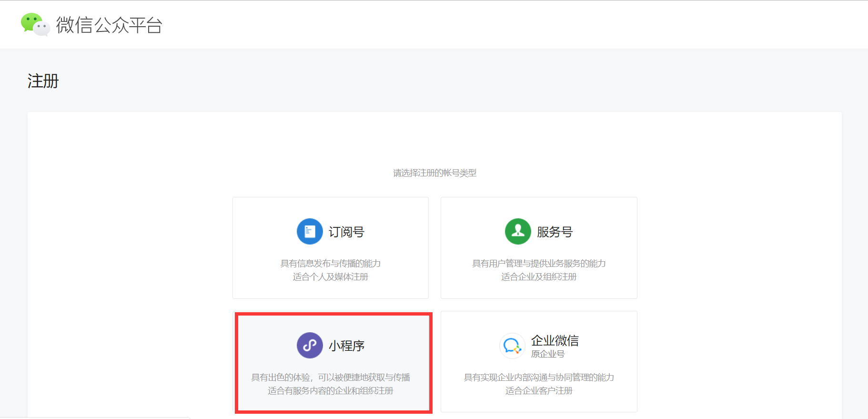
Task: Click the 企业微信 chat bubble icon
Action: (512, 346)
